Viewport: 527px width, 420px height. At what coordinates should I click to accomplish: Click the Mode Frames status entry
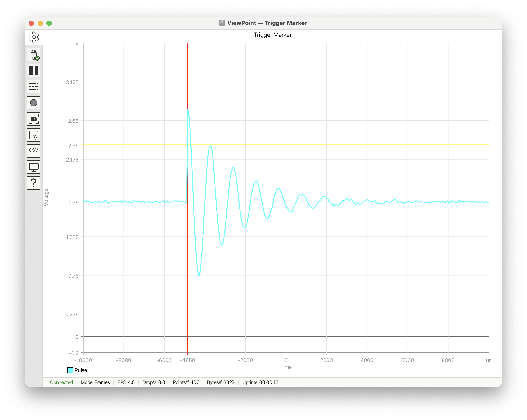[x=95, y=382]
